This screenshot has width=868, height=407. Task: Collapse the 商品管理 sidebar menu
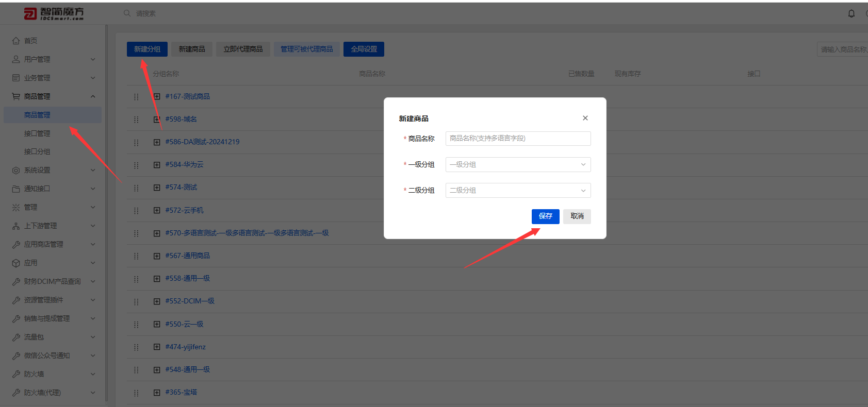click(x=93, y=96)
